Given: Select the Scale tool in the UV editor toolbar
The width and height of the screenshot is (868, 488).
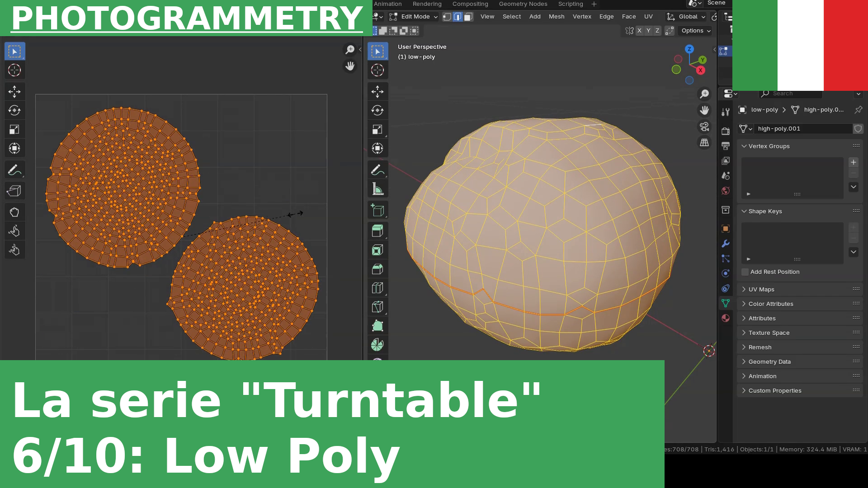Looking at the screenshot, I should (x=14, y=130).
